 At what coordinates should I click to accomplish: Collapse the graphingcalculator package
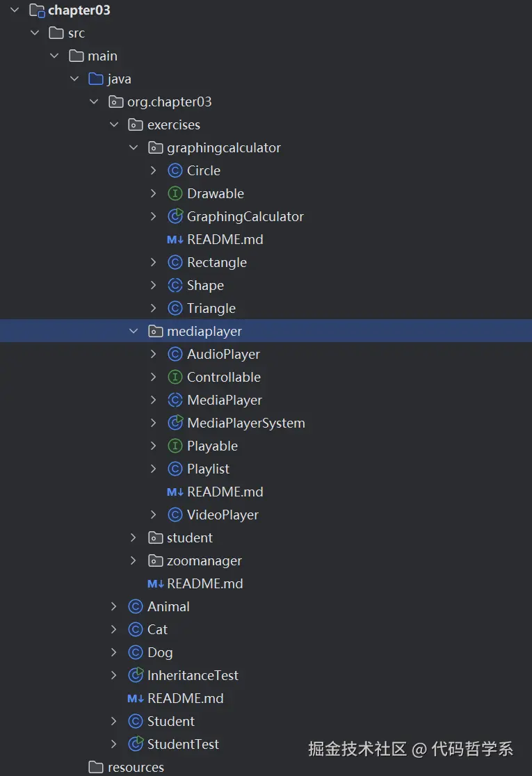pos(134,147)
